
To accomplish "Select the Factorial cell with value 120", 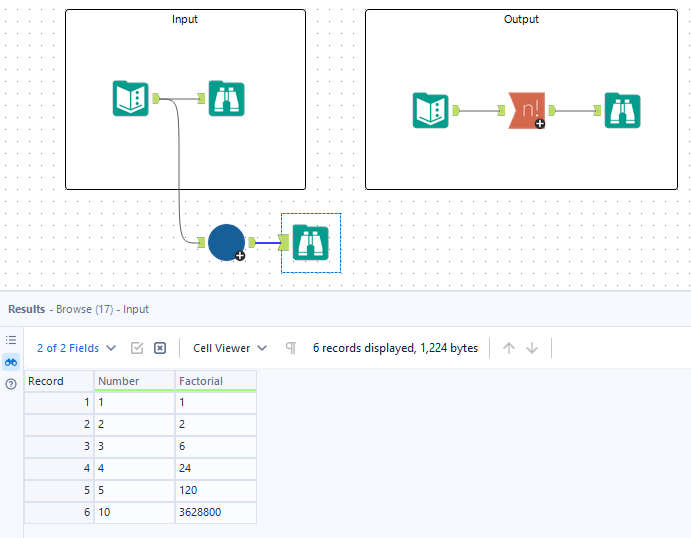I will coord(216,490).
